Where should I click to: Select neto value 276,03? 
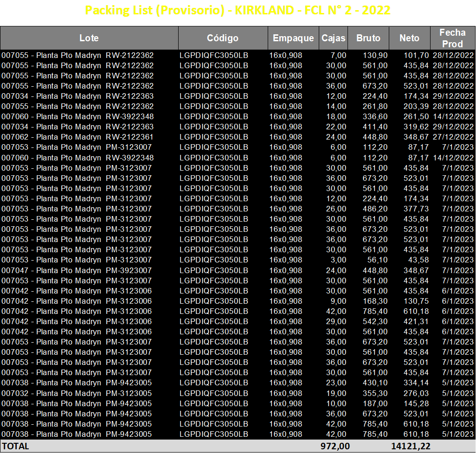[416, 393]
